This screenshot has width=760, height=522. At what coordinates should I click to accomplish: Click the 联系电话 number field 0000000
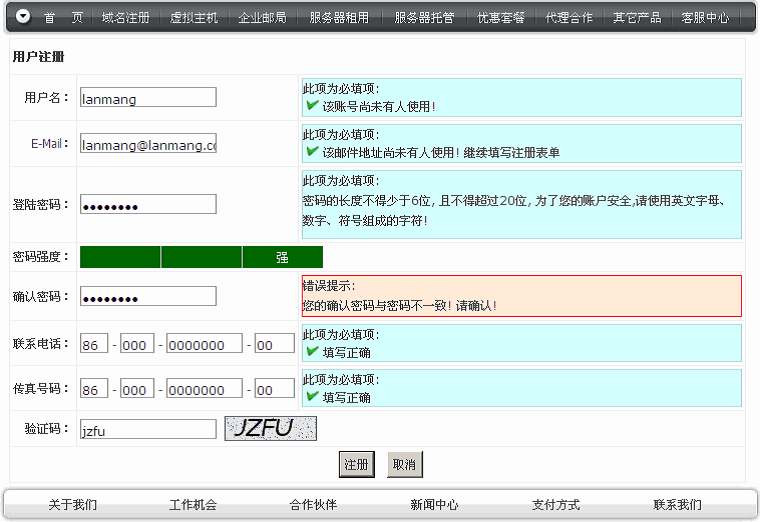pyautogui.click(x=205, y=344)
